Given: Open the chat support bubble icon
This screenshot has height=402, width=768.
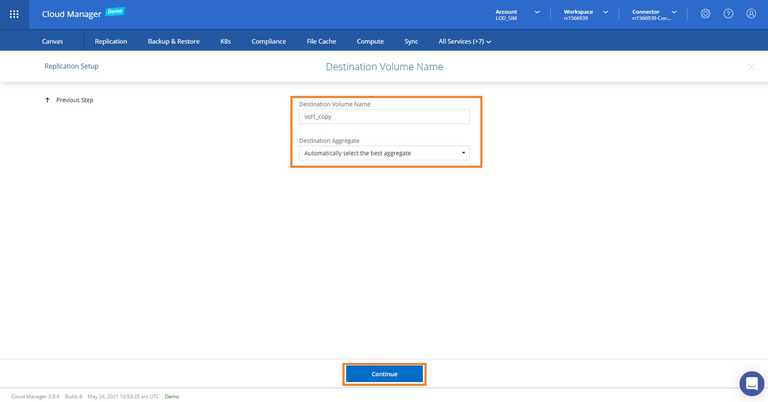Looking at the screenshot, I should tap(751, 383).
